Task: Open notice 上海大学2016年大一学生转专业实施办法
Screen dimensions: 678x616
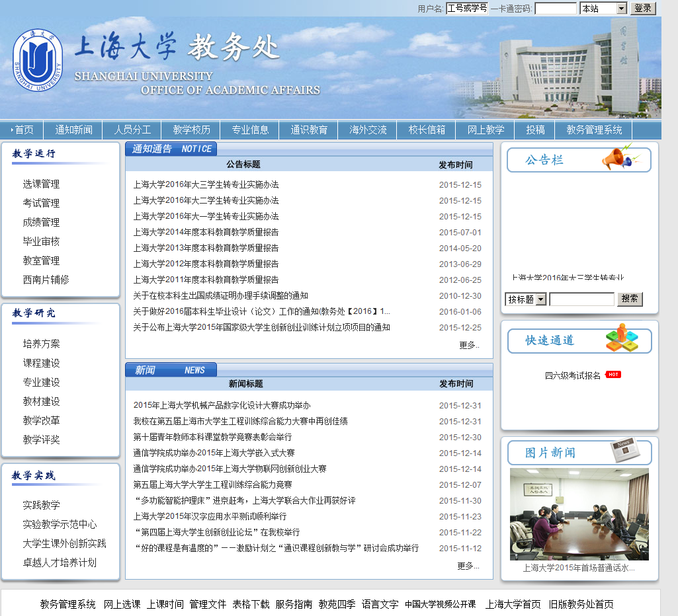Action: (206, 216)
